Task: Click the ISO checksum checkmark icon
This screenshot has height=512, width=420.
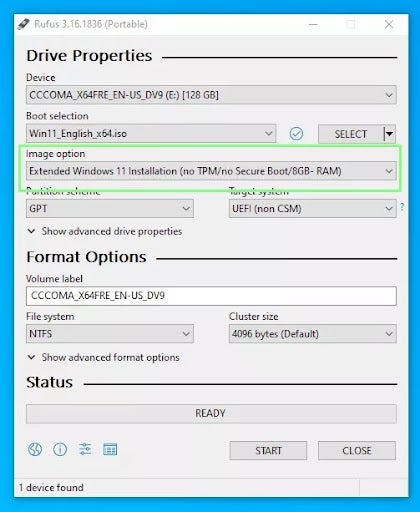Action: pos(296,134)
